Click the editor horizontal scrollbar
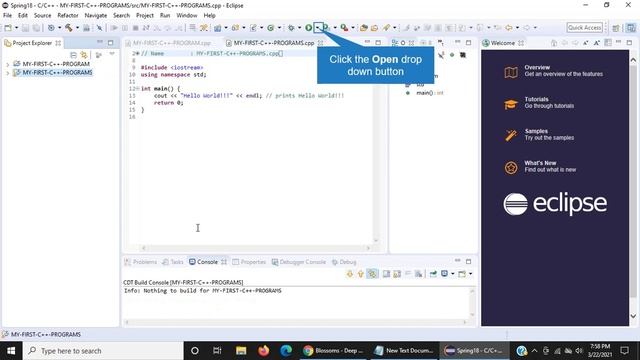Screen dimensions: 640x360 (x=256, y=248)
